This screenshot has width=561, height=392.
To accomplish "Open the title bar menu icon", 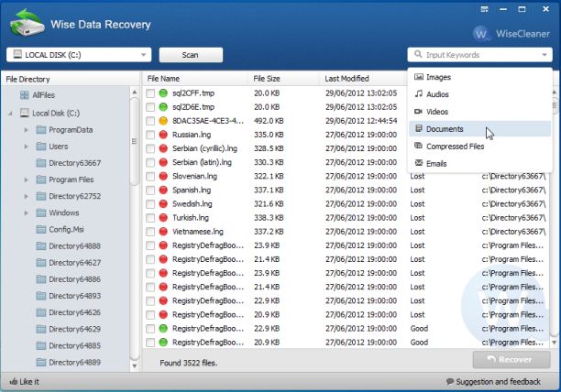I will click(x=484, y=9).
